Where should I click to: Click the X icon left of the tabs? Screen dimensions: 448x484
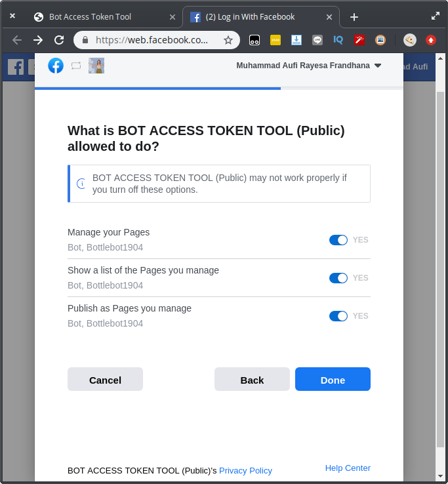12,16
